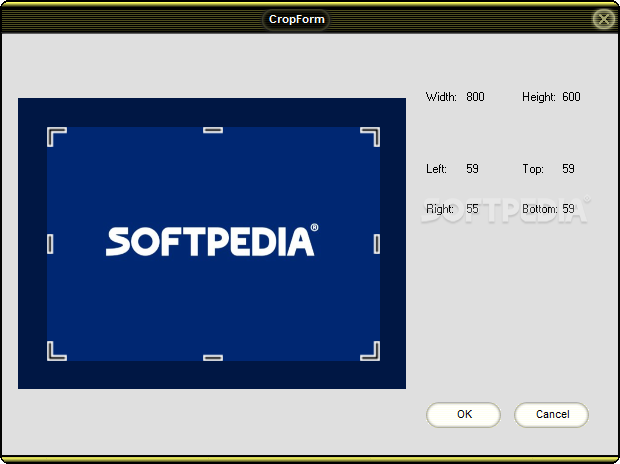The height and width of the screenshot is (464, 620).
Task: Click the Width label
Action: [x=441, y=97]
